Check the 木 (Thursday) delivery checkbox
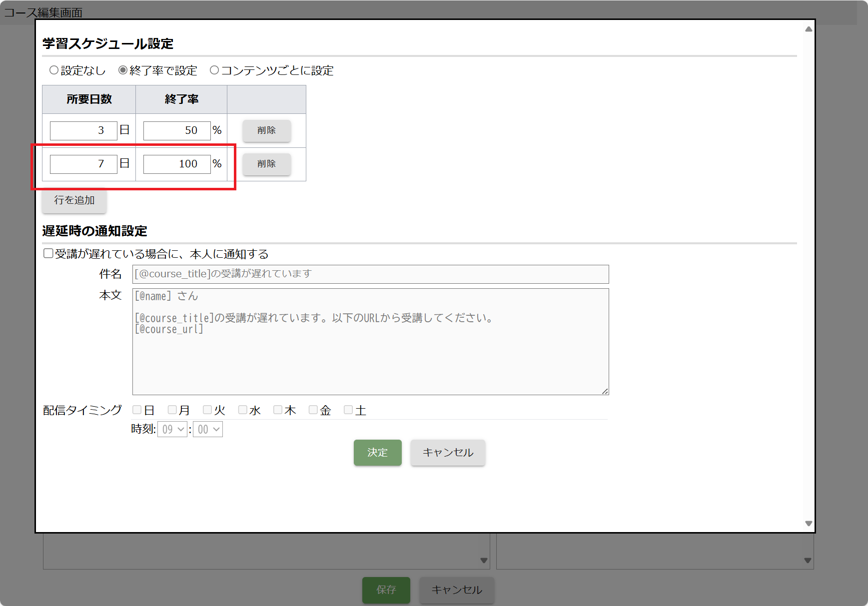The image size is (868, 606). click(x=278, y=410)
